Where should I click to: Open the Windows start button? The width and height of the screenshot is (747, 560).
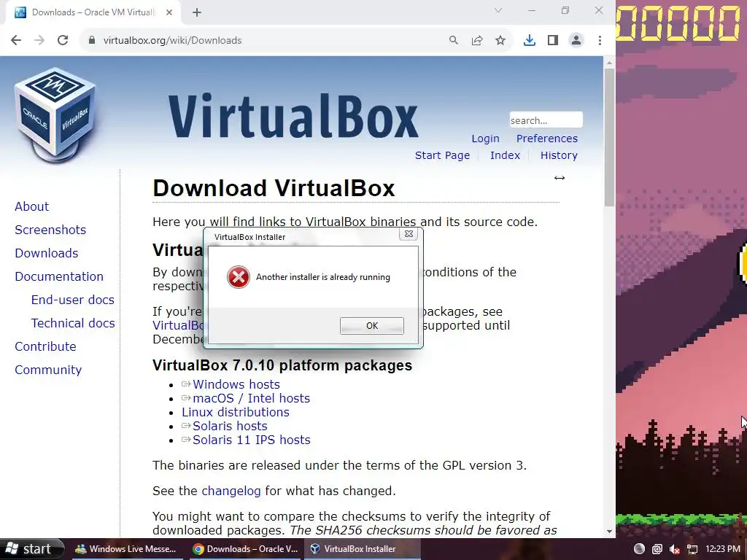[31, 549]
